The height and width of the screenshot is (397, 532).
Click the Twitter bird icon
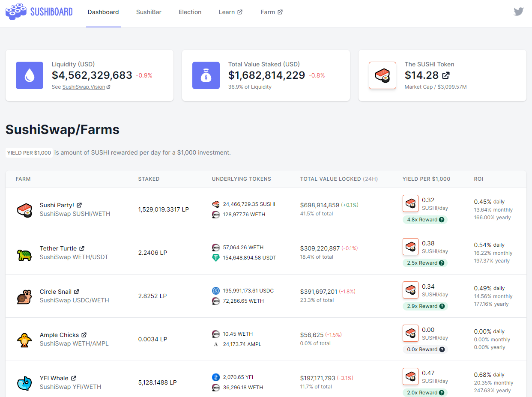coord(518,12)
